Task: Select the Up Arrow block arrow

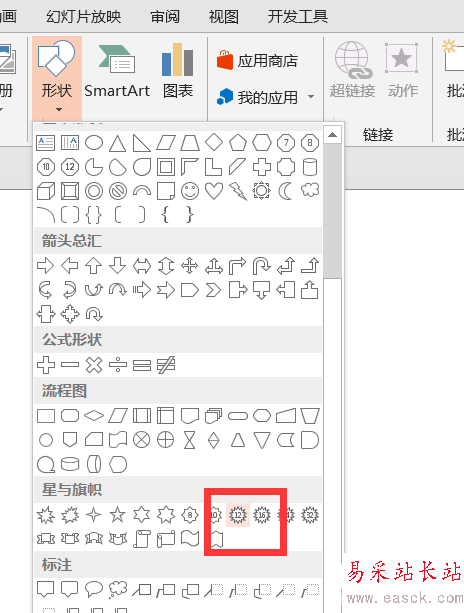Action: pyautogui.click(x=94, y=266)
